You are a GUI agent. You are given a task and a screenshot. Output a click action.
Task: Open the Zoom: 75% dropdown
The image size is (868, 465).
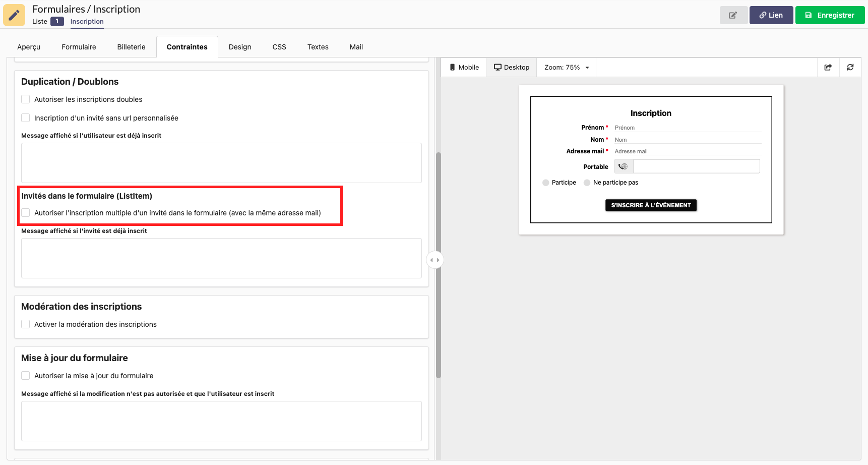coord(567,67)
